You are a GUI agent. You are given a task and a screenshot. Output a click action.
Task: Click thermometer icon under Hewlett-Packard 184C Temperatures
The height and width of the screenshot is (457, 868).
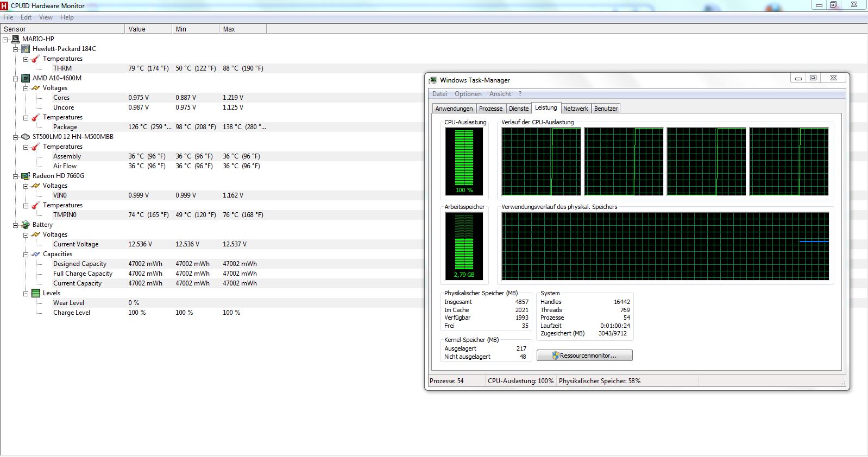[36, 59]
